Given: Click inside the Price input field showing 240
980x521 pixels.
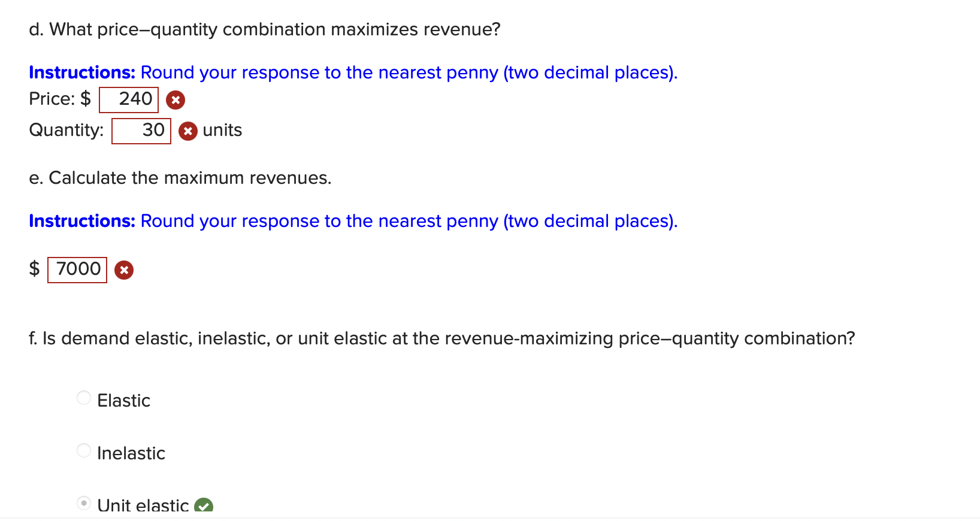Looking at the screenshot, I should pyautogui.click(x=128, y=99).
